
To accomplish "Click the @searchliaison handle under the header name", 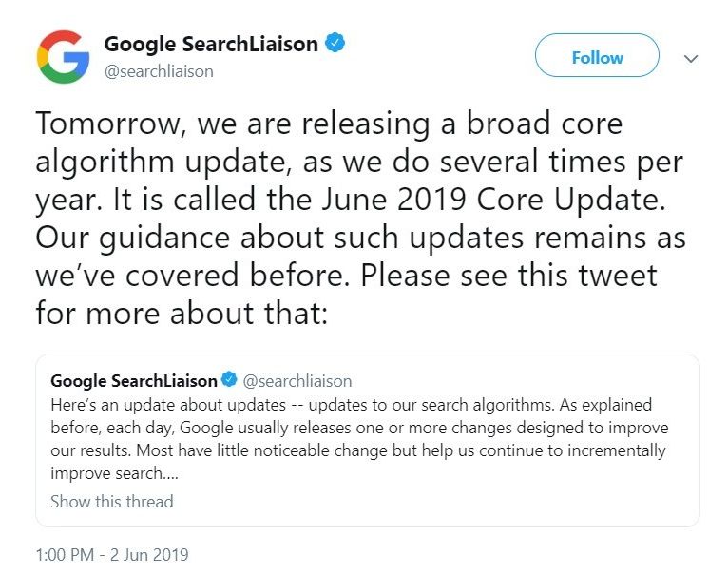I will (158, 71).
